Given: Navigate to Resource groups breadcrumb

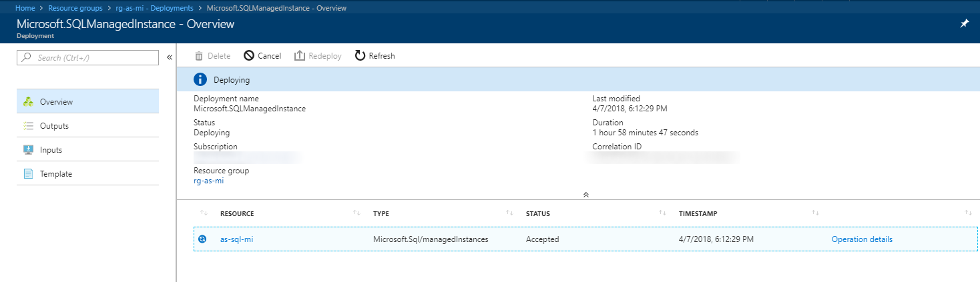Looking at the screenshot, I should [75, 8].
